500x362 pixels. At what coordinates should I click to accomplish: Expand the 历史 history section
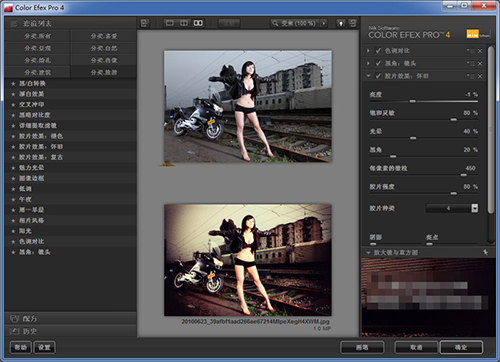(70, 331)
